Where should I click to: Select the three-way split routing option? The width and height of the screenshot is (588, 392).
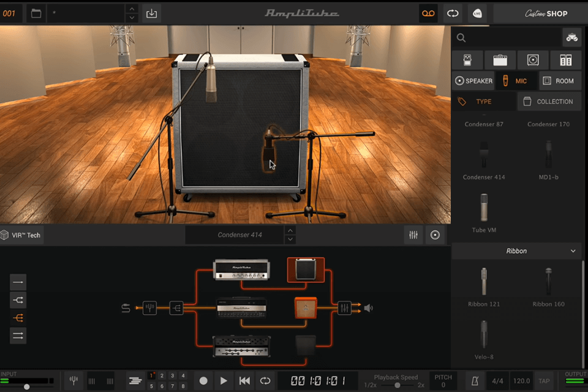click(18, 317)
